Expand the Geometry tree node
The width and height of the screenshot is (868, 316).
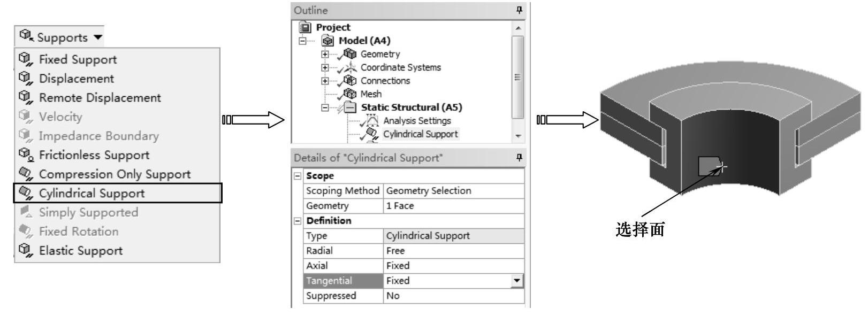click(325, 54)
